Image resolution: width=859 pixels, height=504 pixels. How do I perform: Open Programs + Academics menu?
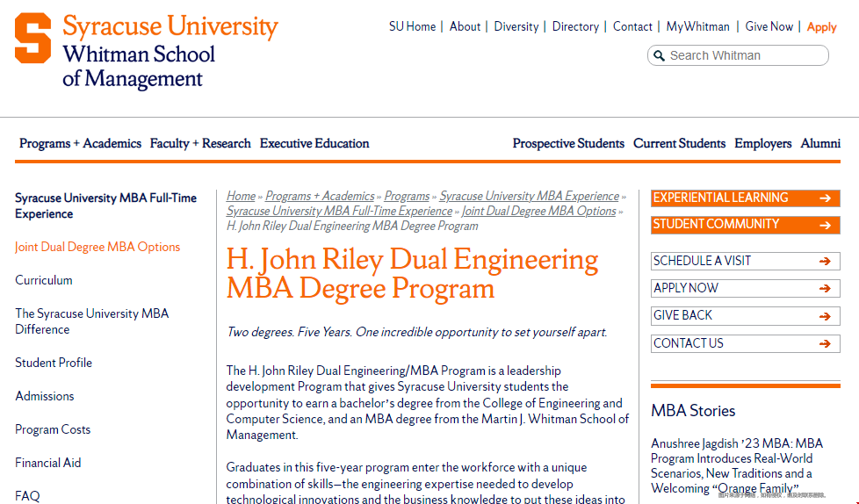[x=80, y=143]
